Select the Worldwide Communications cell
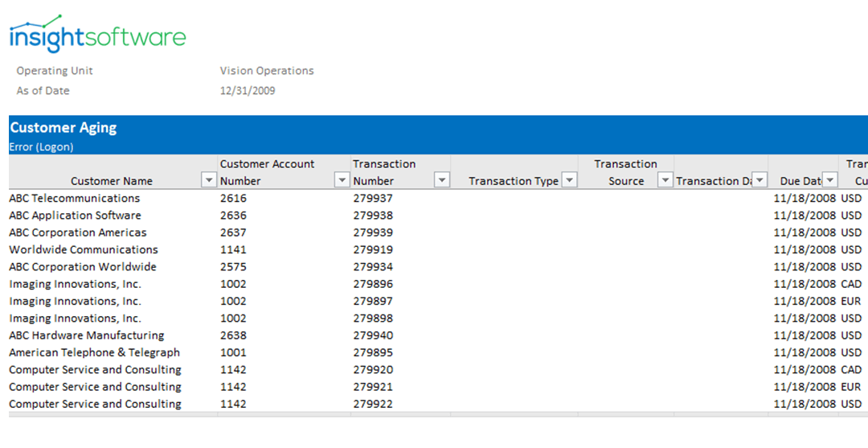The image size is (868, 448). [x=84, y=250]
